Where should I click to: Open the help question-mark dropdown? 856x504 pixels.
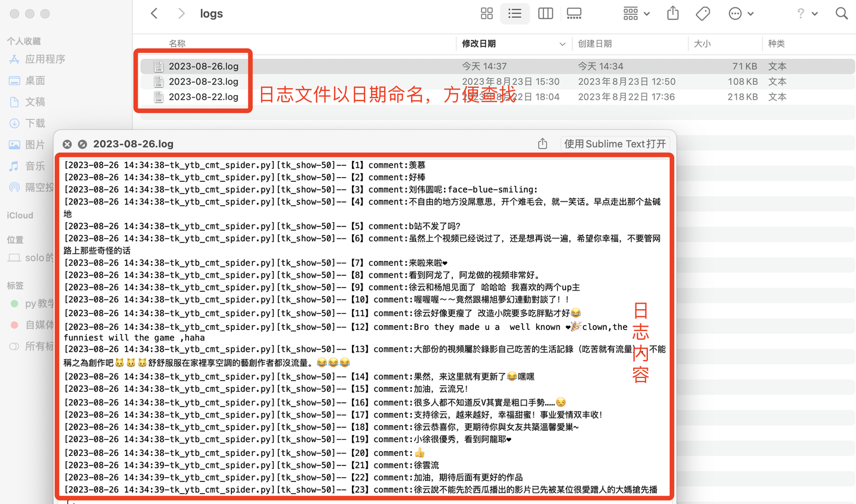click(807, 14)
